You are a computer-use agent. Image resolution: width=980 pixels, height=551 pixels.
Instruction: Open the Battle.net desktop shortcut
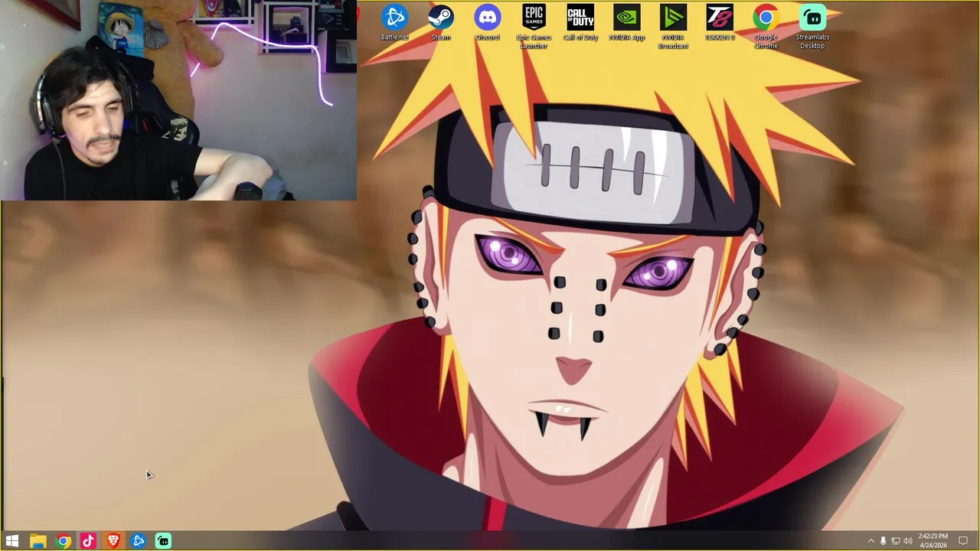point(395,23)
